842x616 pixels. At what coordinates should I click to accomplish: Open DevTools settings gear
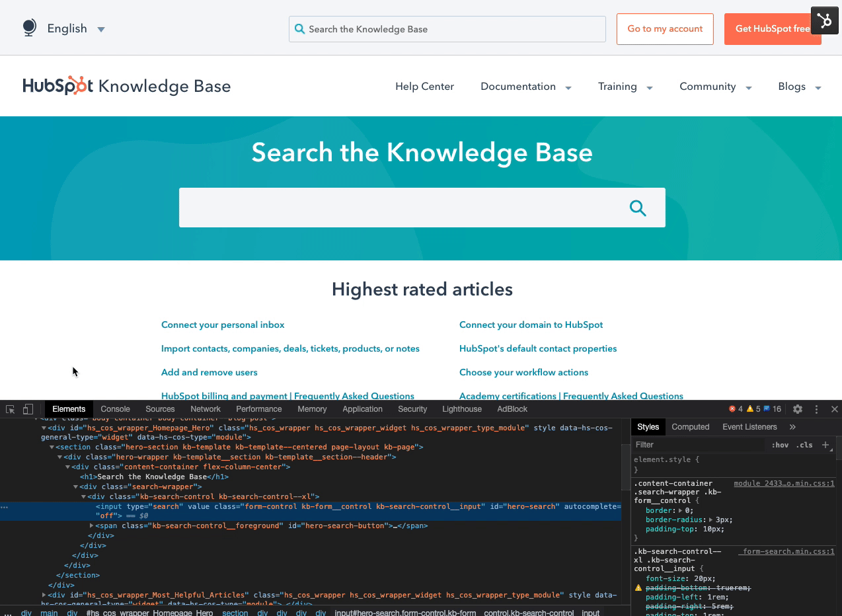tap(798, 409)
